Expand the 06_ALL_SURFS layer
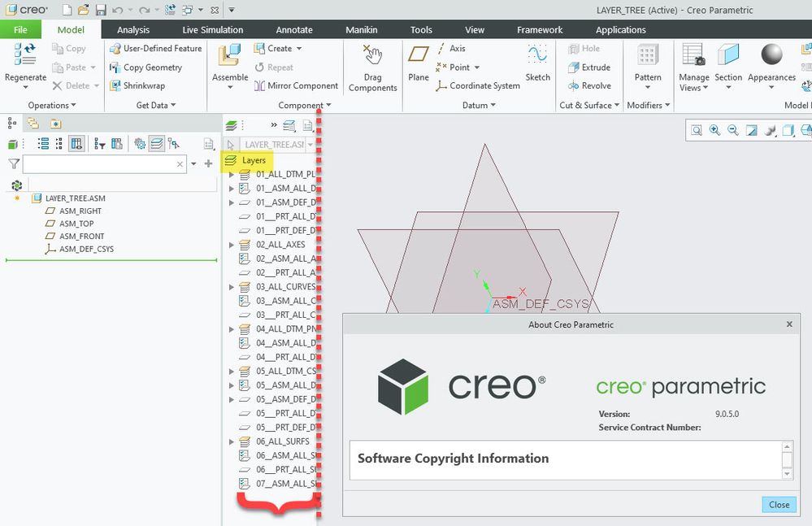The height and width of the screenshot is (526, 812). tap(232, 441)
